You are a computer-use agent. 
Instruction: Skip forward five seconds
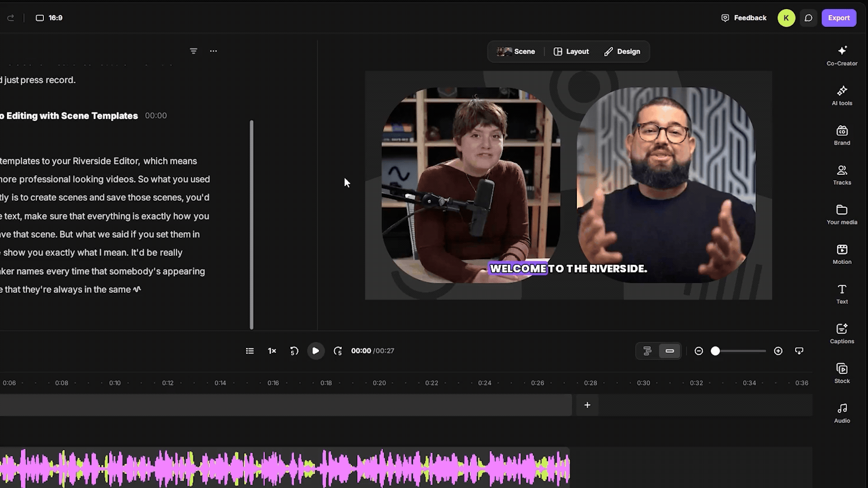click(x=338, y=351)
